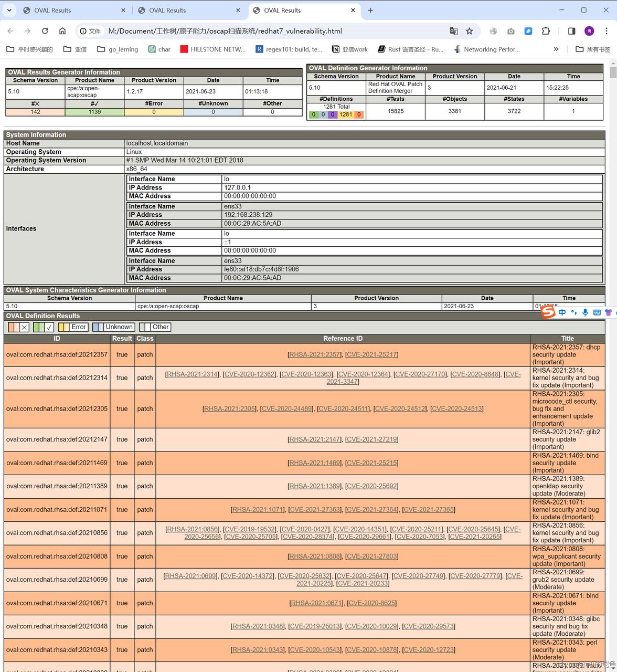Viewport: 617px width, 672px height.
Task: Open the CVE-2021-27219 link
Action: point(372,439)
